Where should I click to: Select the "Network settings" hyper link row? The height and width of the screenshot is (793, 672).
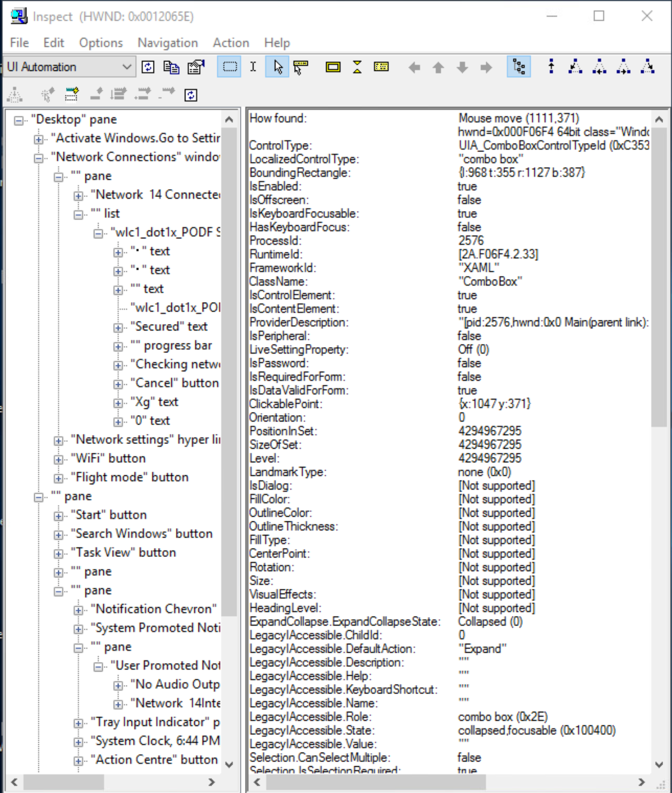click(x=145, y=439)
